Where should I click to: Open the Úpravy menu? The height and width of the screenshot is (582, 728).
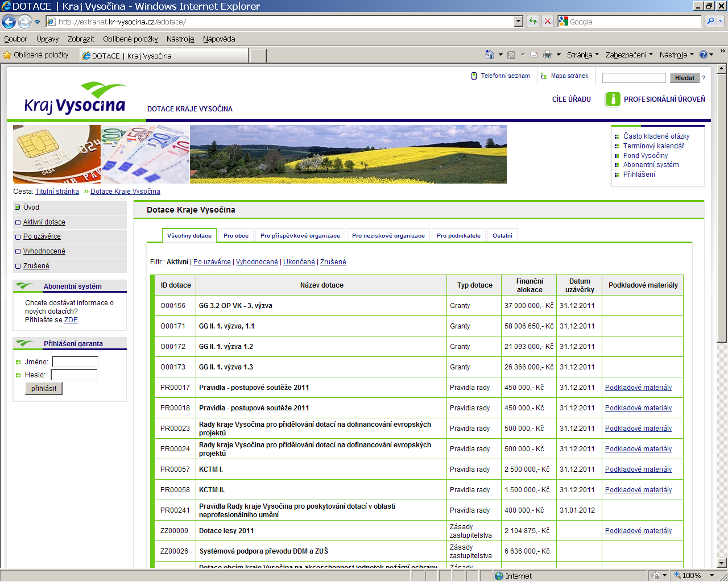click(47, 39)
